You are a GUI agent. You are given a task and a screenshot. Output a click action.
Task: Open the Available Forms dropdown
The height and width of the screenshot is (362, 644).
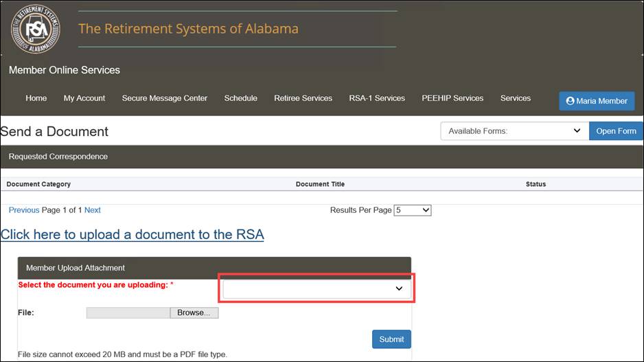point(515,131)
